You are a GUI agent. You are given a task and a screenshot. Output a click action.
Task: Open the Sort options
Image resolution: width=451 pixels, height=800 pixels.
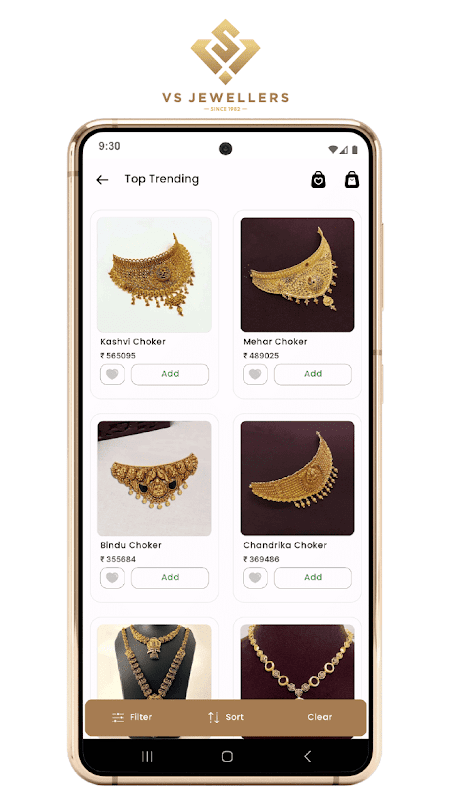click(226, 717)
